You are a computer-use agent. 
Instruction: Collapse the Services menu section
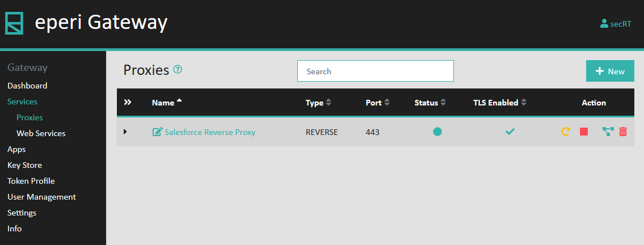[x=22, y=102]
